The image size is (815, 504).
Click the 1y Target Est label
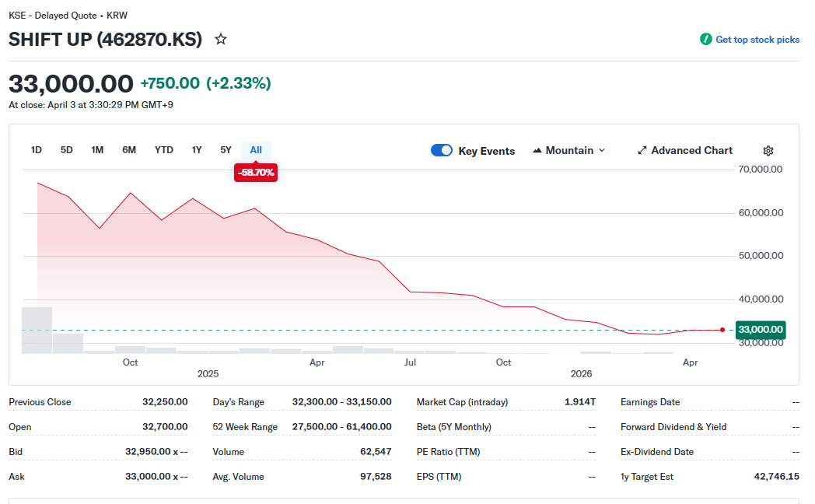pyautogui.click(x=646, y=477)
